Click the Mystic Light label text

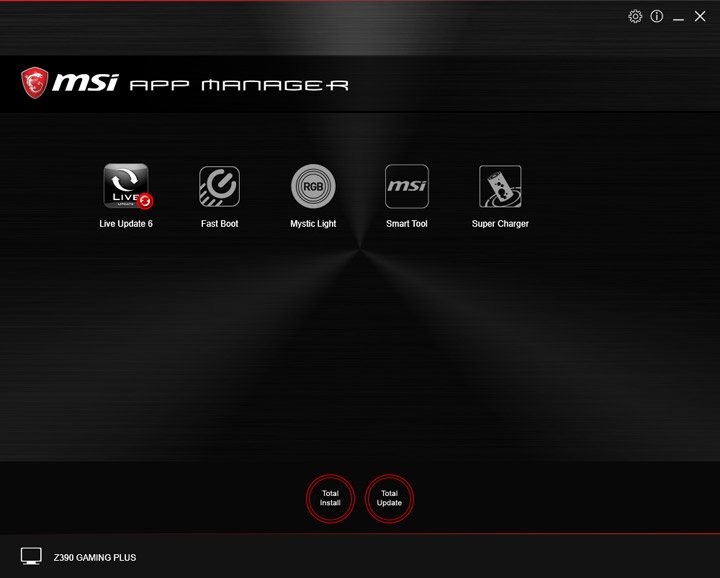313,224
